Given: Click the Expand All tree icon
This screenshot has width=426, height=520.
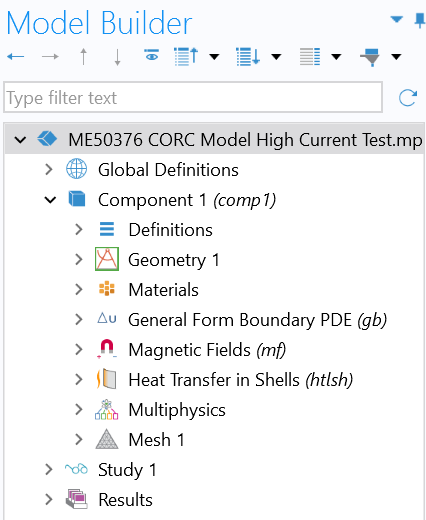Looking at the screenshot, I should click(248, 56).
